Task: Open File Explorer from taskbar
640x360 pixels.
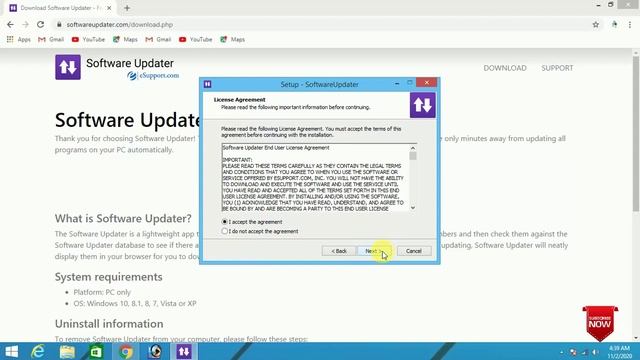Action: pos(67,351)
